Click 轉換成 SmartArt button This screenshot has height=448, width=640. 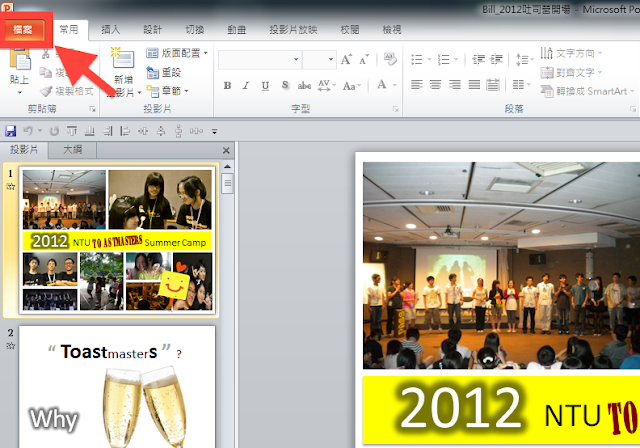(587, 91)
